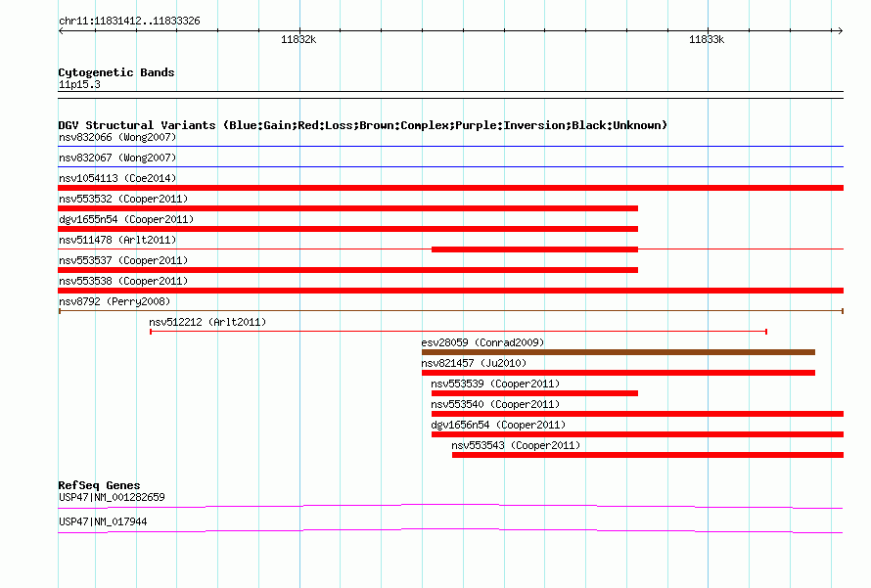Select the red loss bar for dgv1656n54

pos(638,434)
